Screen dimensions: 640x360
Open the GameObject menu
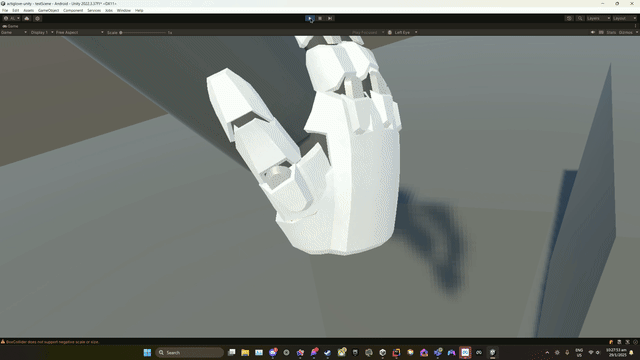point(49,10)
